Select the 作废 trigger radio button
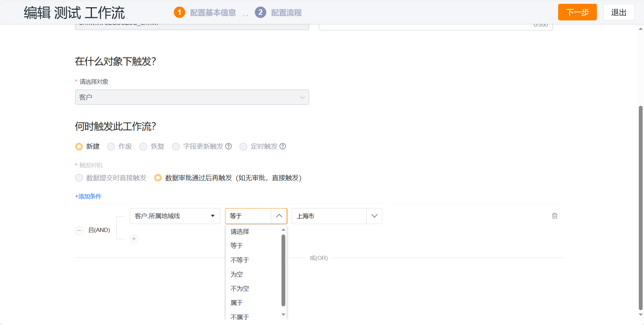644x325 pixels. (x=111, y=146)
